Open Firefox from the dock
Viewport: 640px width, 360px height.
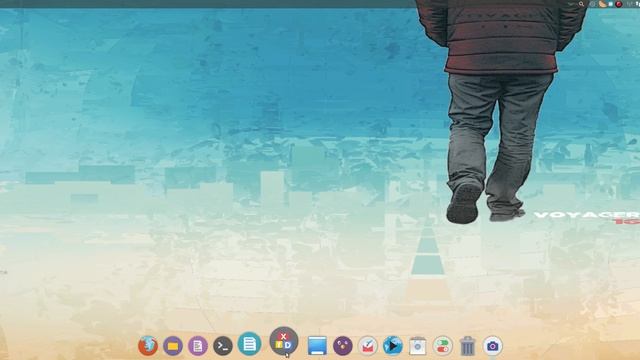coord(148,346)
